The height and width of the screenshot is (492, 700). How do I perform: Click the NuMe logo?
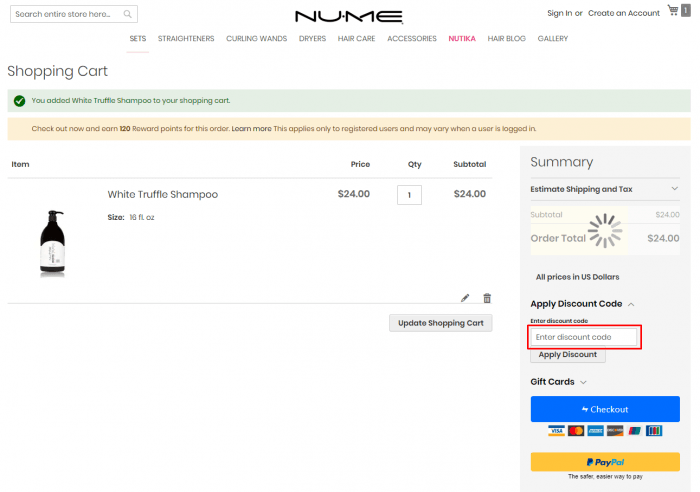(349, 16)
